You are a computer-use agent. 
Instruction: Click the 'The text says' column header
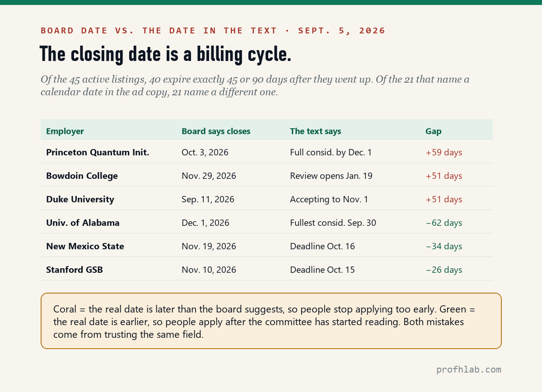(x=315, y=131)
